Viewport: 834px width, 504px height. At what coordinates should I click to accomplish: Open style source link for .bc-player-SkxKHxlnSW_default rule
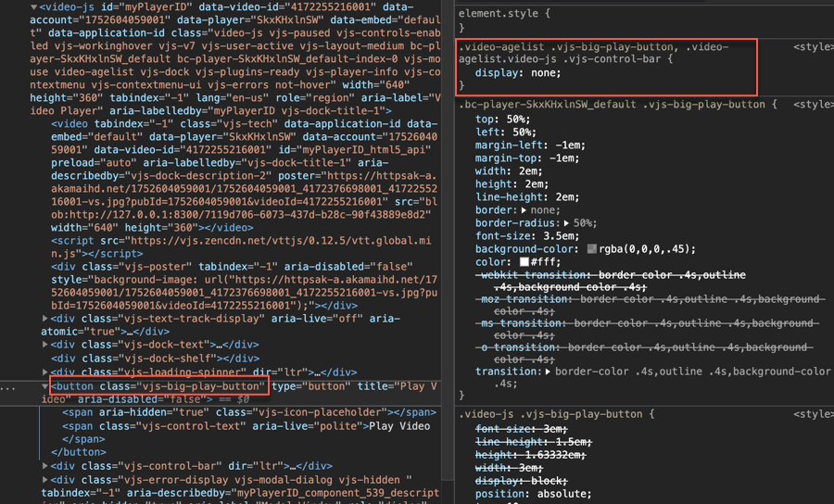click(813, 105)
